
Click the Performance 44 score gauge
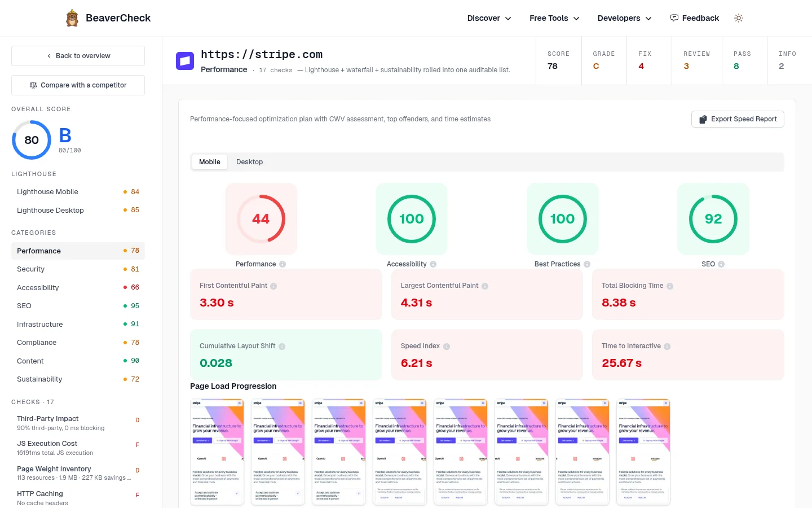pos(261,219)
